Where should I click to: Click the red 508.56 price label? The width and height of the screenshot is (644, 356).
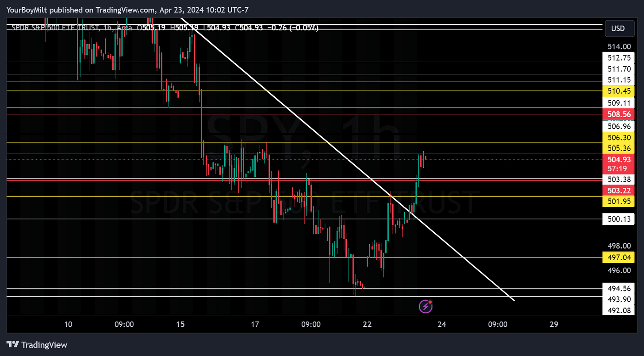pos(618,114)
